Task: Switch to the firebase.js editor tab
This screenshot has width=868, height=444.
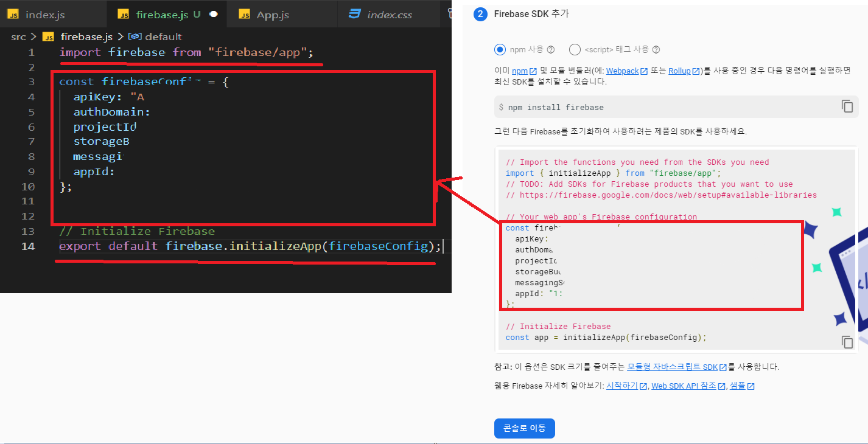Action: pyautogui.click(x=166, y=14)
